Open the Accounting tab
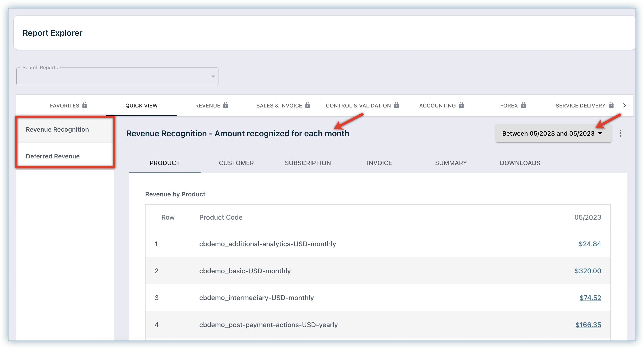 (441, 105)
